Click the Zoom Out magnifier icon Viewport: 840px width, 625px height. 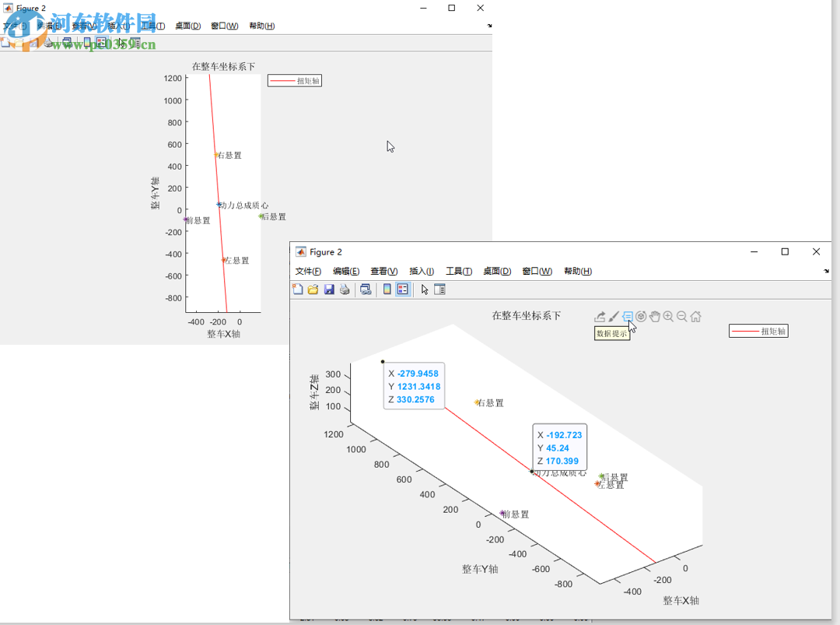coord(682,316)
